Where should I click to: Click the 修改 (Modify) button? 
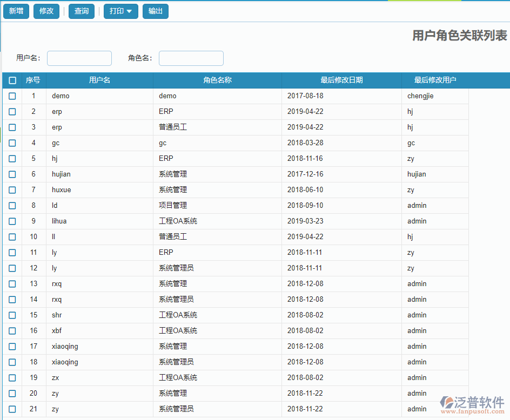click(x=46, y=11)
